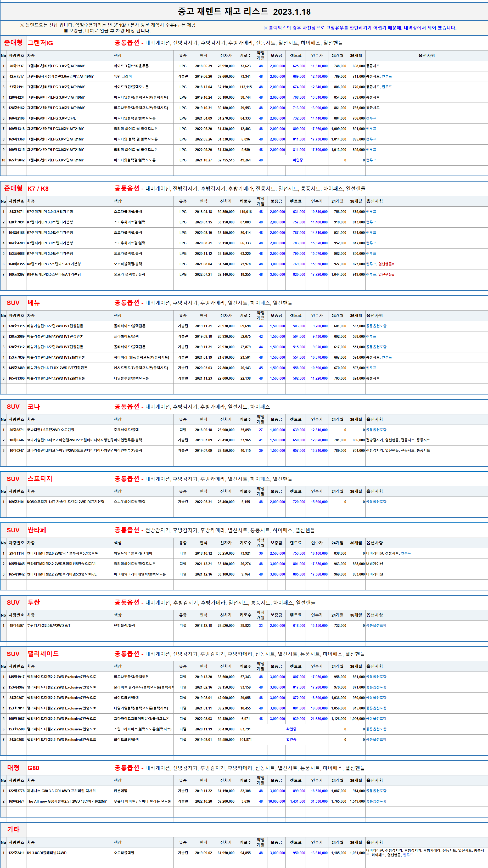The height and width of the screenshot is (868, 488).
Task: Click vehicle number 34호7071 cell
Action: 16,212
